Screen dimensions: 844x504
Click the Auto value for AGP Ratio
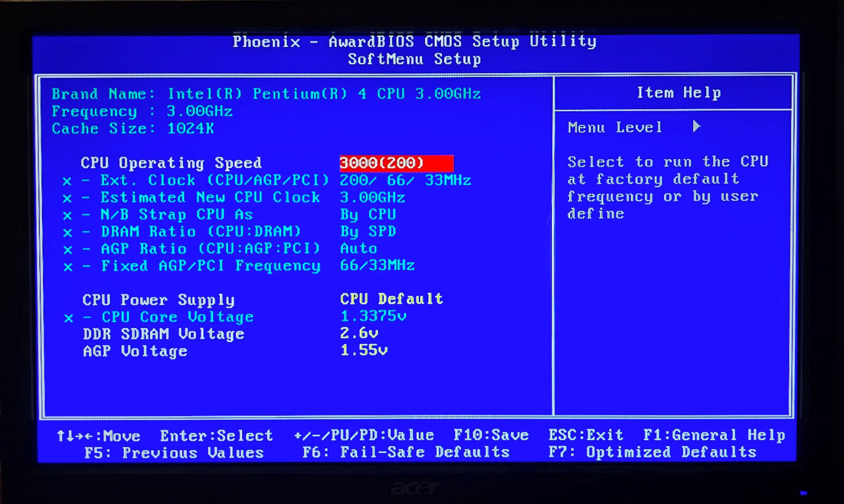[359, 248]
